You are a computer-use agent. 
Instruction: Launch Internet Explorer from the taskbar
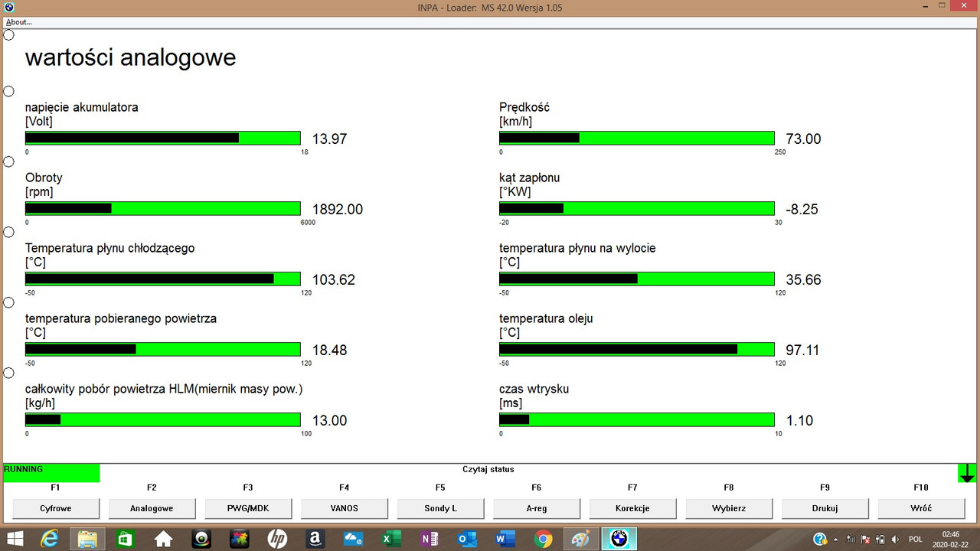[x=51, y=539]
